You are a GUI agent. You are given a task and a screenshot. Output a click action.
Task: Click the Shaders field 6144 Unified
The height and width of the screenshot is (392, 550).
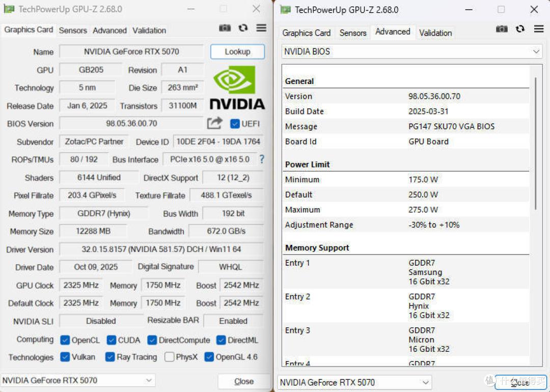[x=99, y=177]
